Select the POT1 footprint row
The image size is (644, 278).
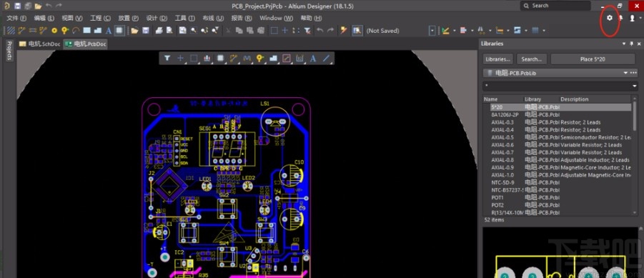point(558,197)
